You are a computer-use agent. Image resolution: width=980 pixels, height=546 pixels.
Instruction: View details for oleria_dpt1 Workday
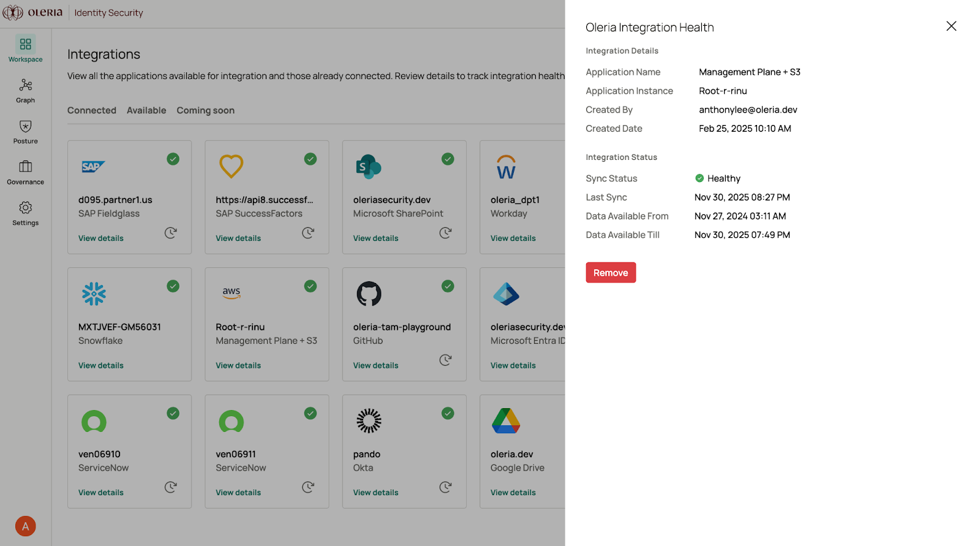[513, 238]
